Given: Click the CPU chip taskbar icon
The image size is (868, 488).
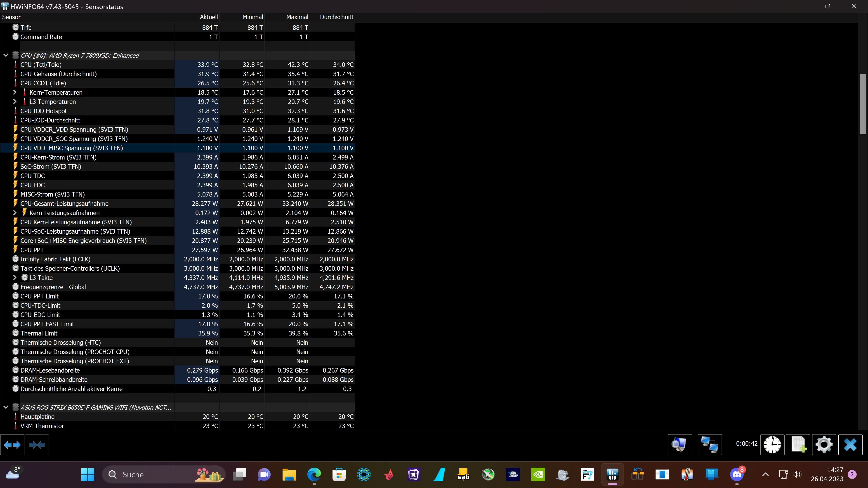Looking at the screenshot, I should coord(413,474).
